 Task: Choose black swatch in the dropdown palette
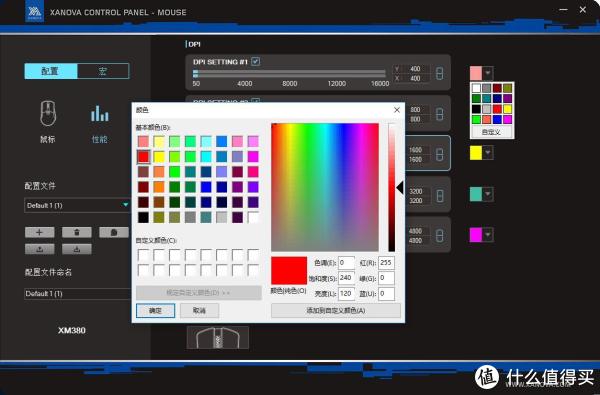click(476, 109)
